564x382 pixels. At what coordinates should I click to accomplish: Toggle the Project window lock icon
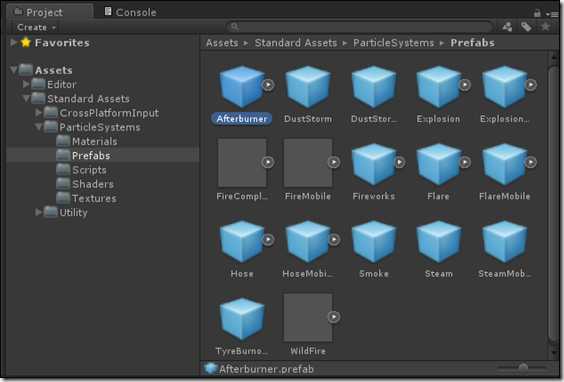pyautogui.click(x=537, y=13)
